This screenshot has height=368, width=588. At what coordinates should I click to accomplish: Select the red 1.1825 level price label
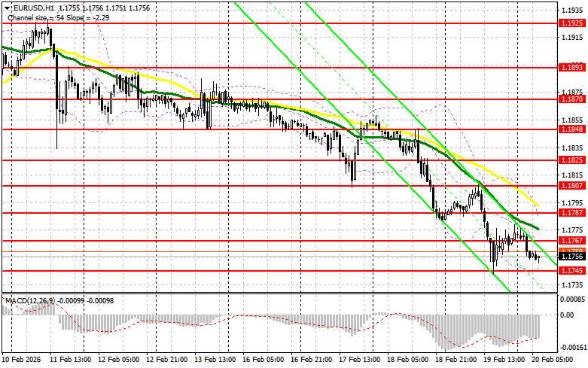click(572, 160)
